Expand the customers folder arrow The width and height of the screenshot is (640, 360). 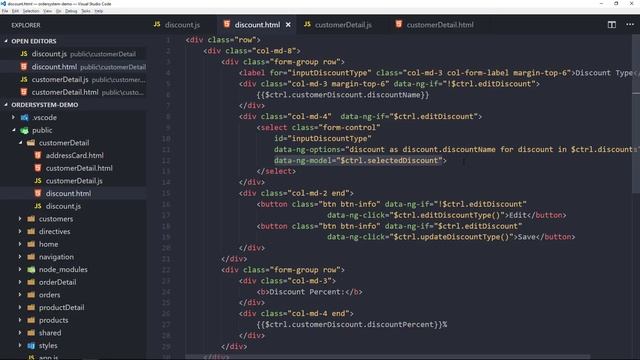tap(20, 219)
